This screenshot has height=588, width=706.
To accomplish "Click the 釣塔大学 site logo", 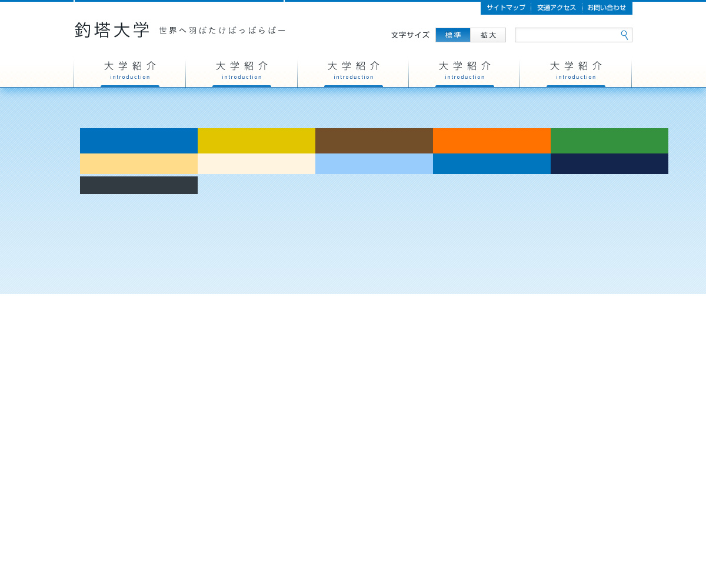I will click(x=112, y=31).
